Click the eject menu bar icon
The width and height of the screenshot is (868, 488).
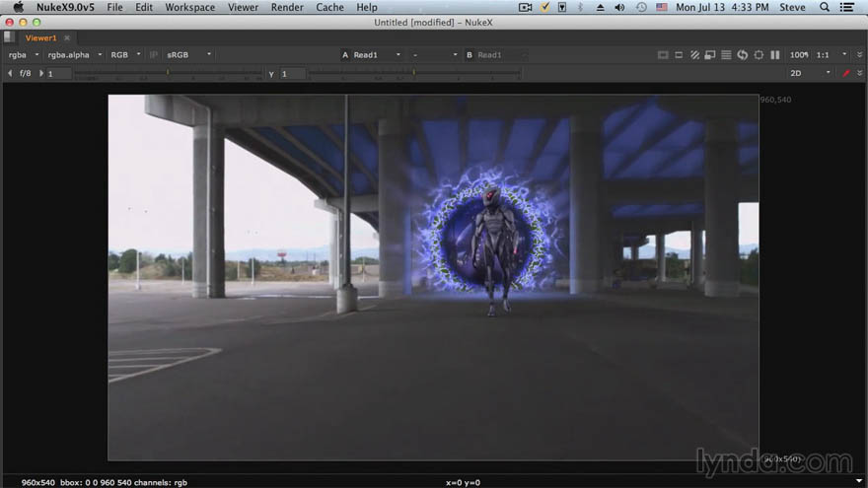600,7
